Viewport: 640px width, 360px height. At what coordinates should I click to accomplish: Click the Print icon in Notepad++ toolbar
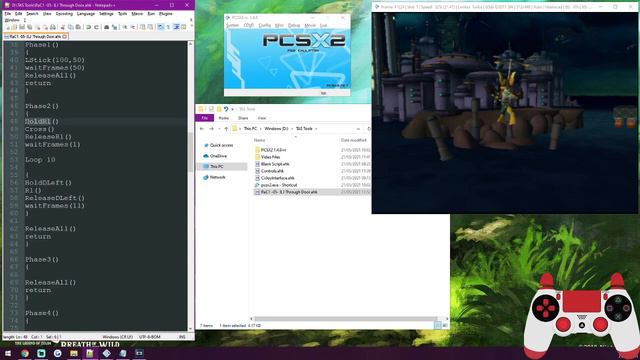[x=53, y=27]
